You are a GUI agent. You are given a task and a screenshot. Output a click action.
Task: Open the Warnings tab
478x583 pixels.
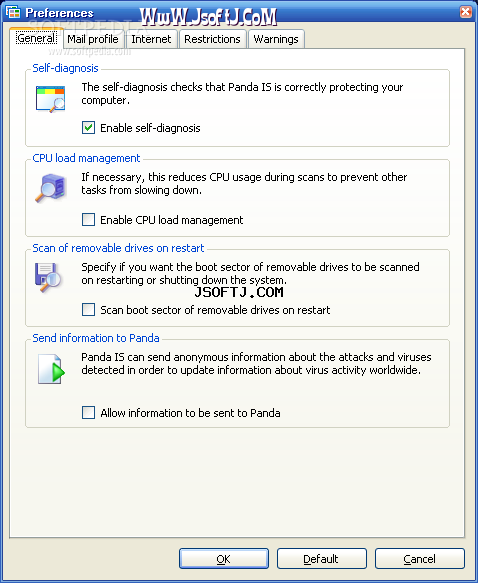[x=276, y=39]
